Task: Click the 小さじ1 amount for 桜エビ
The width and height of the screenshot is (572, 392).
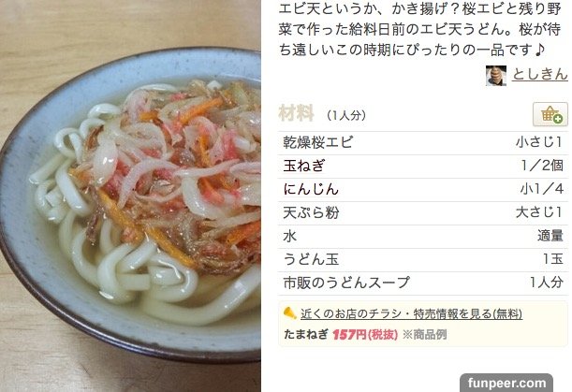Action: pyautogui.click(x=539, y=142)
